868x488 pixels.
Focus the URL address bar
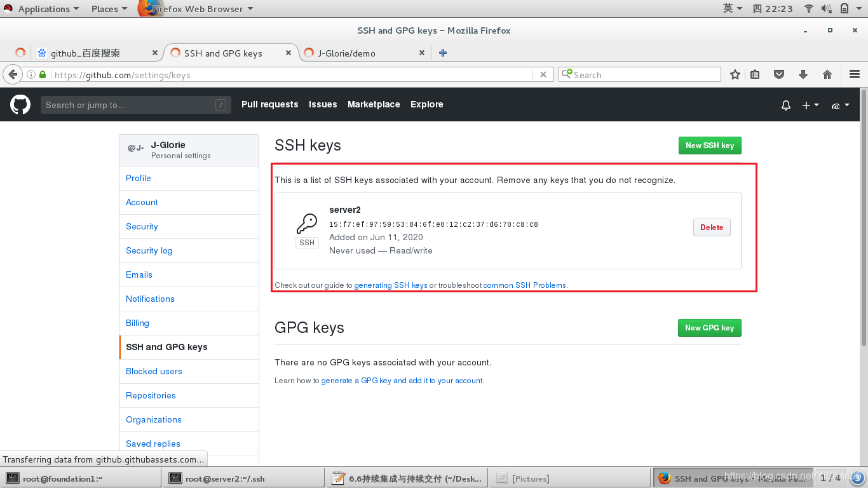pyautogui.click(x=292, y=74)
